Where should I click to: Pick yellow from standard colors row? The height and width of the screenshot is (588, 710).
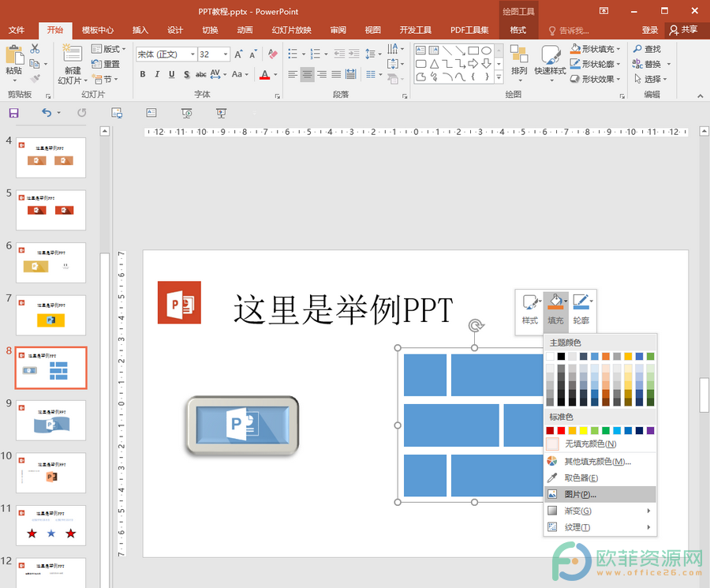tap(583, 430)
